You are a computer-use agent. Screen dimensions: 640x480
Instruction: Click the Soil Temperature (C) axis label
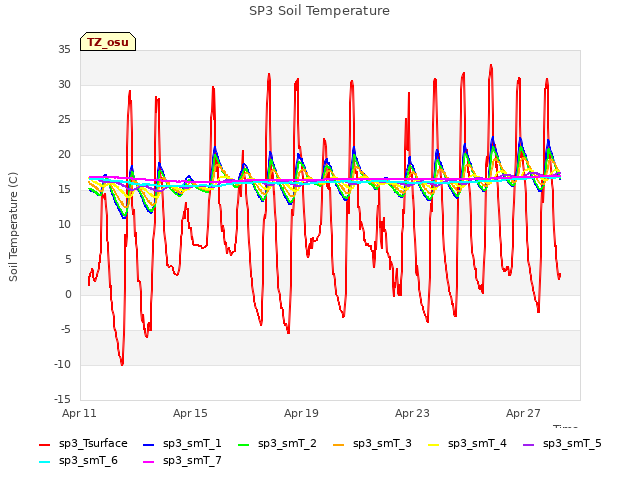tap(13, 227)
